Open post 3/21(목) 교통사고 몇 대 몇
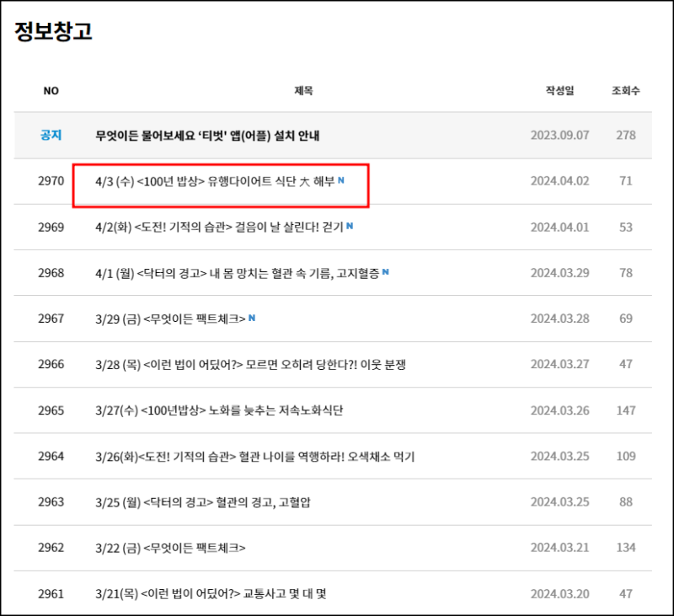This screenshot has width=674, height=616. pyautogui.click(x=211, y=594)
